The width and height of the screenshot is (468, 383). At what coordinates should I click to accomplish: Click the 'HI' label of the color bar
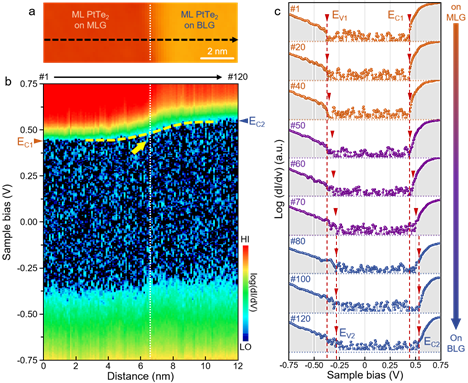pyautogui.click(x=245, y=240)
